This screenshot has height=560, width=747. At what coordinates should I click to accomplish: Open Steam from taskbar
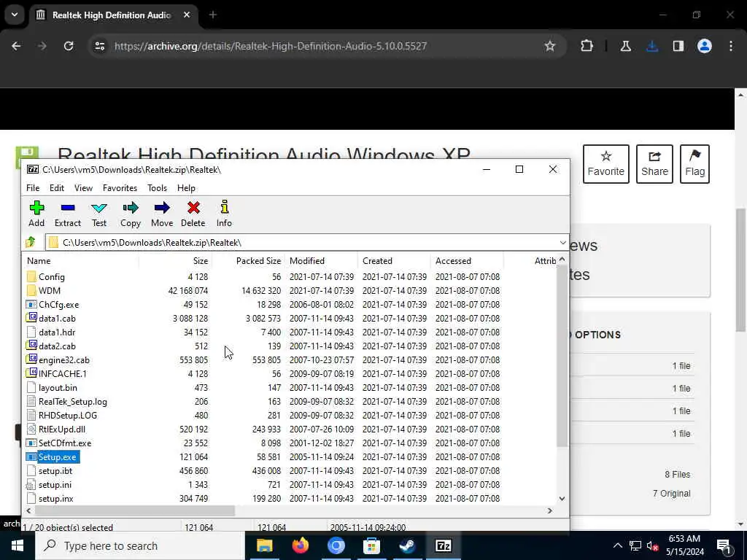407,545
